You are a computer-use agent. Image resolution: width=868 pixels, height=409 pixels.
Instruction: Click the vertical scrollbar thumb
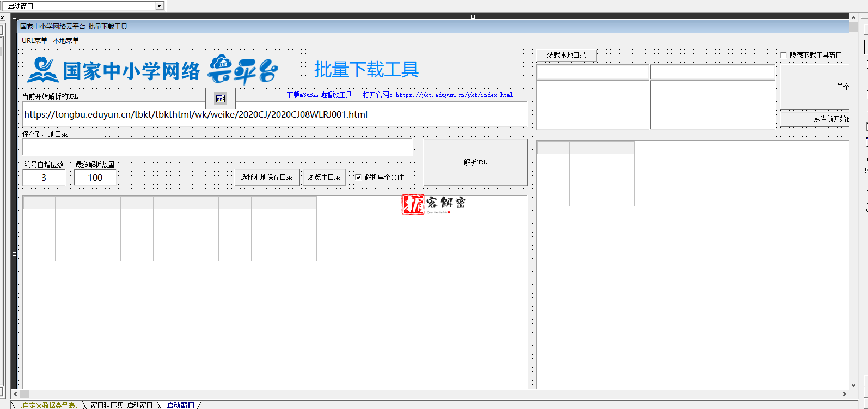coord(853,27)
